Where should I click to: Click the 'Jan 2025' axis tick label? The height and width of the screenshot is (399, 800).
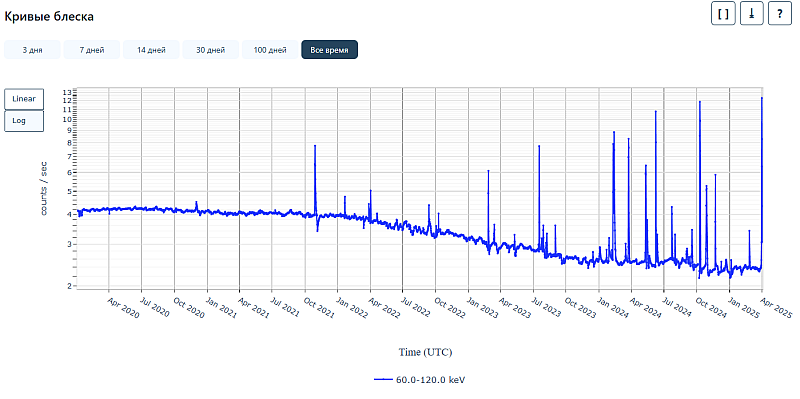[744, 308]
